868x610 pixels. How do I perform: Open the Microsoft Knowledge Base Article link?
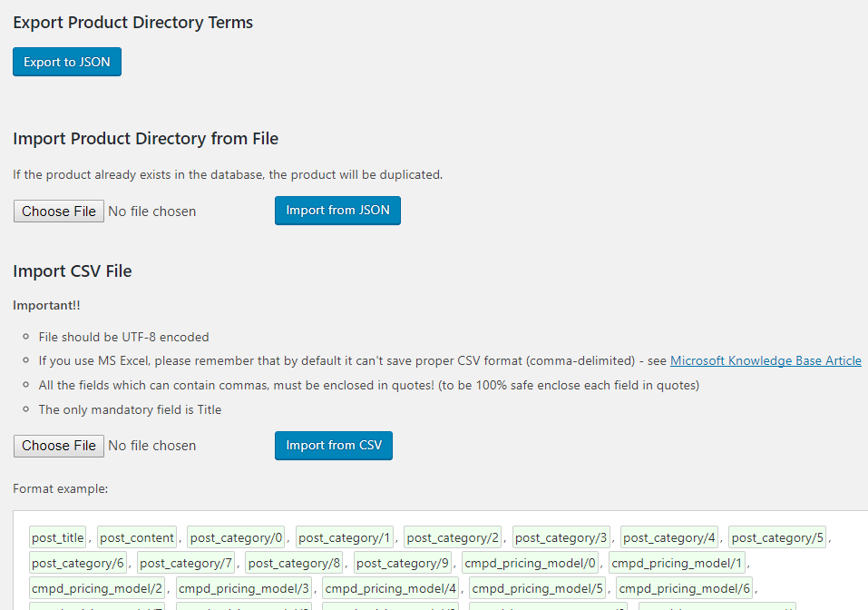pos(766,360)
